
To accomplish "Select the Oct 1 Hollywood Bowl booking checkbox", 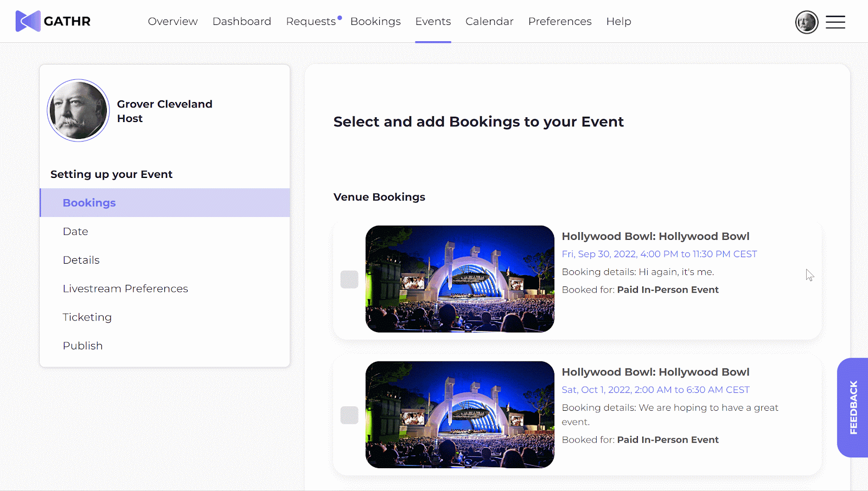I will point(349,415).
